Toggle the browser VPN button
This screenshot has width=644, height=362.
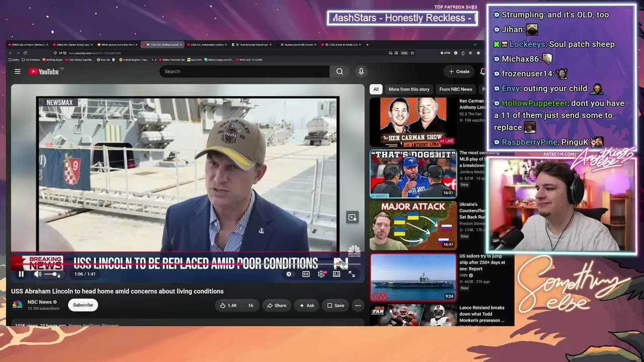click(445, 53)
